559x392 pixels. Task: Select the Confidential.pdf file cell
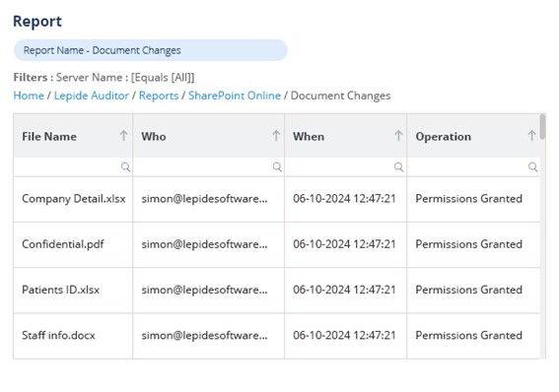[73, 244]
